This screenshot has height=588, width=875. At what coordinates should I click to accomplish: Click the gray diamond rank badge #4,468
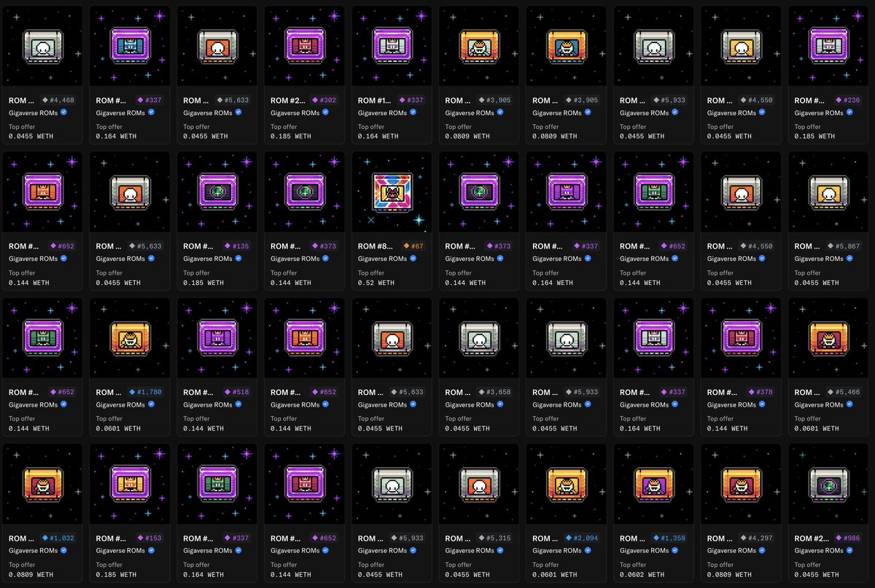click(x=57, y=101)
